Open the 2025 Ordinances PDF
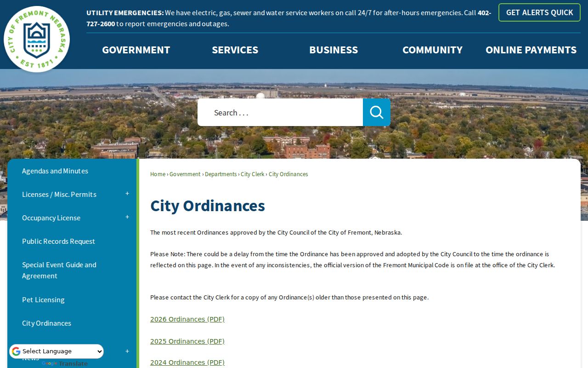The image size is (588, 368). point(187,341)
